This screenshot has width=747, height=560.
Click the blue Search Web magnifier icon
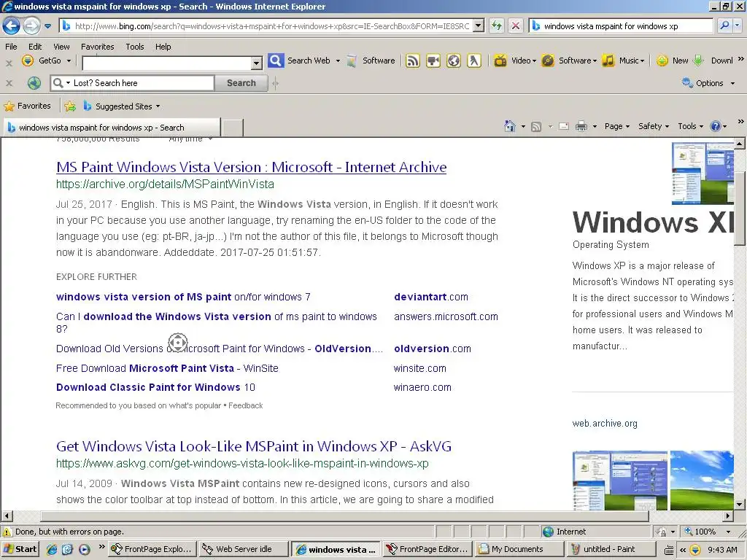pos(276,61)
